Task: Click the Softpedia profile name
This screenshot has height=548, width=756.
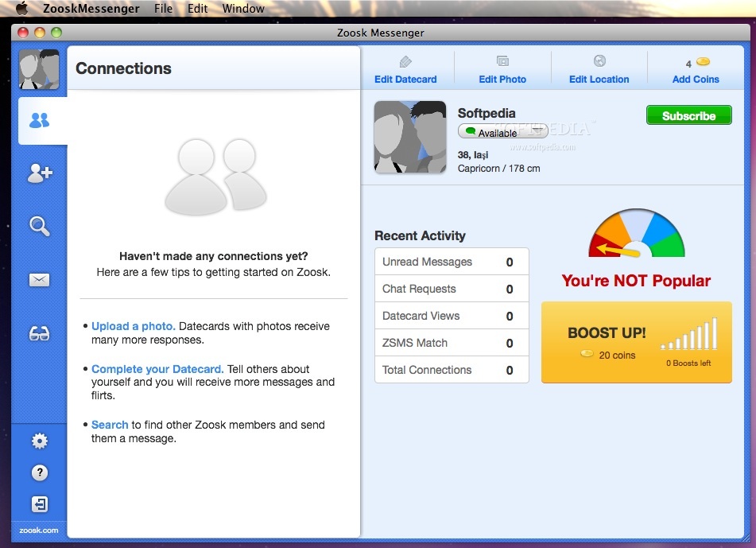Action: point(487,113)
